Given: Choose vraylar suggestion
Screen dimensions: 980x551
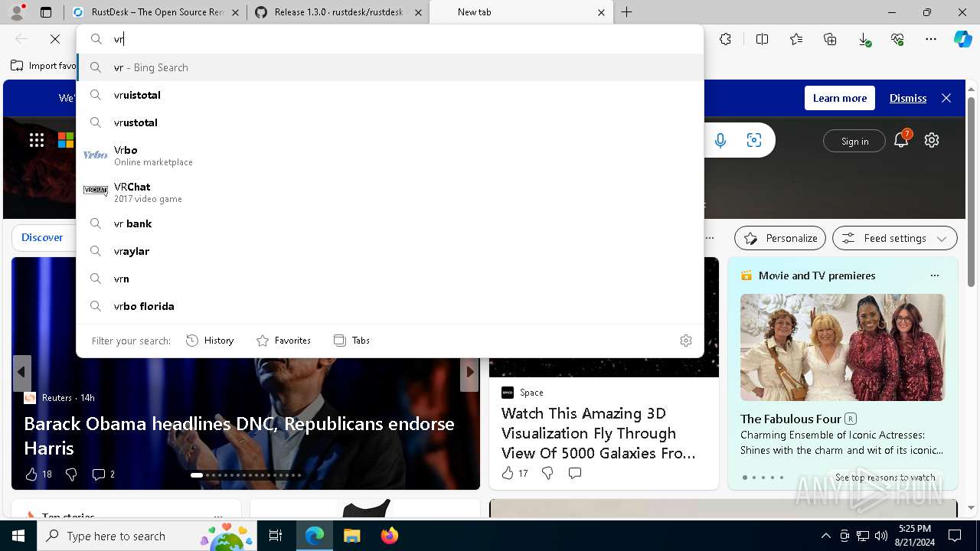Looking at the screenshot, I should pyautogui.click(x=390, y=251).
